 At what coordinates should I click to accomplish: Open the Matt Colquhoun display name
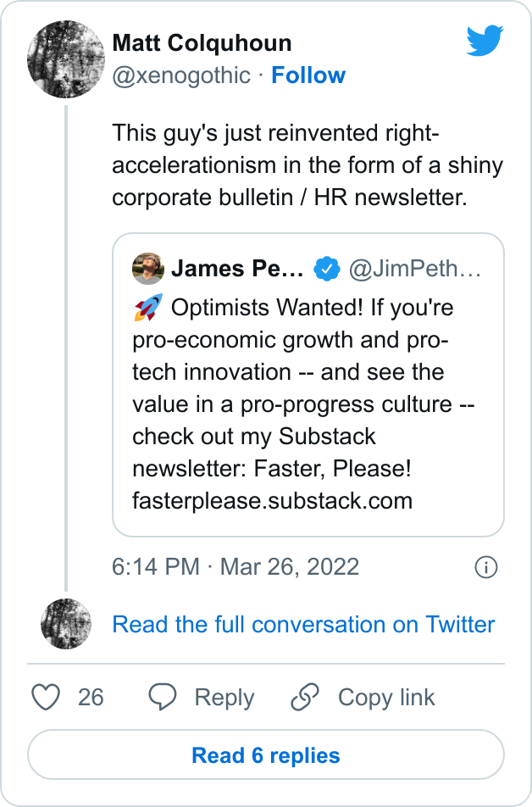[202, 43]
